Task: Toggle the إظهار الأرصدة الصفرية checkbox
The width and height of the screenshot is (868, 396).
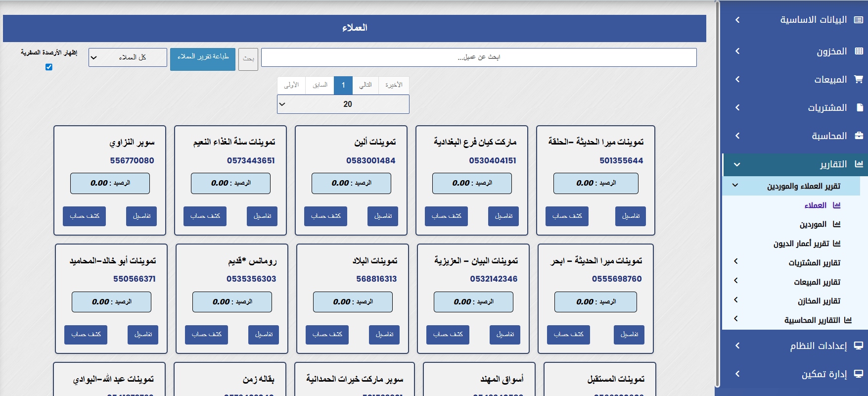Action: coord(48,67)
